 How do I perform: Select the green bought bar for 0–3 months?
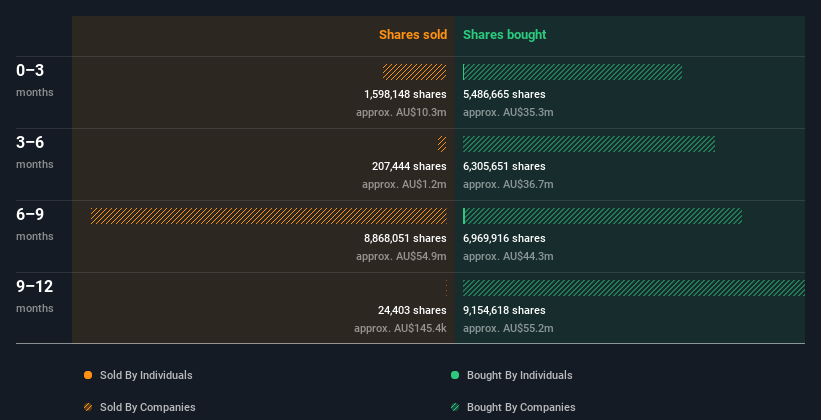tap(572, 72)
